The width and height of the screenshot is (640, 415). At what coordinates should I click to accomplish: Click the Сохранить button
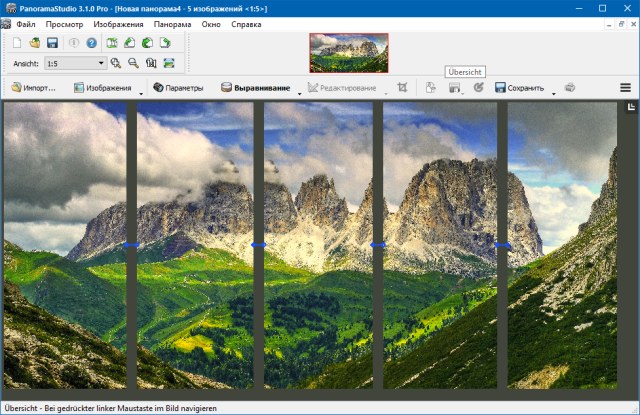tap(519, 88)
